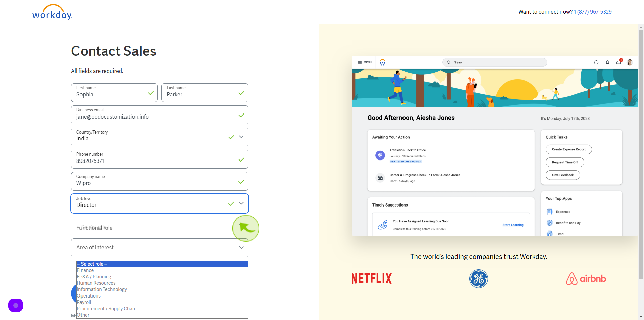
Task: Select Procurement / Supply Chain option
Action: [x=162, y=309]
